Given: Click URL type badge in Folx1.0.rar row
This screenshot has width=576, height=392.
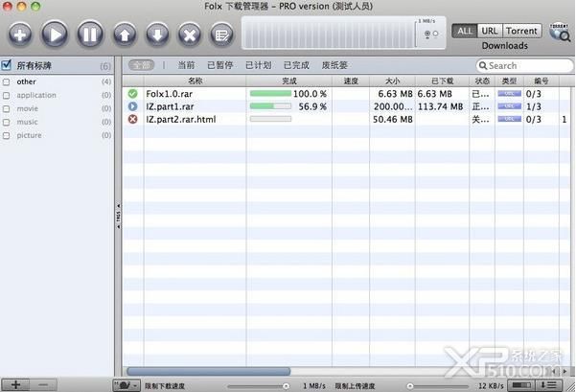Looking at the screenshot, I should click(x=509, y=94).
